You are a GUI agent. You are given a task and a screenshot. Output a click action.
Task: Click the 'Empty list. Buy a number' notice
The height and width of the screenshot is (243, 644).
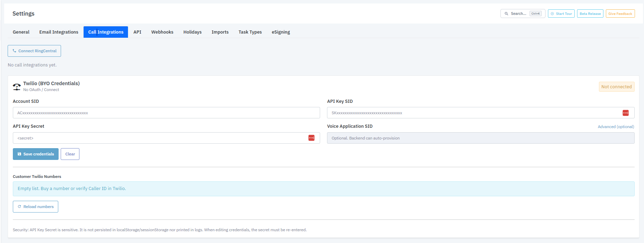pyautogui.click(x=324, y=189)
